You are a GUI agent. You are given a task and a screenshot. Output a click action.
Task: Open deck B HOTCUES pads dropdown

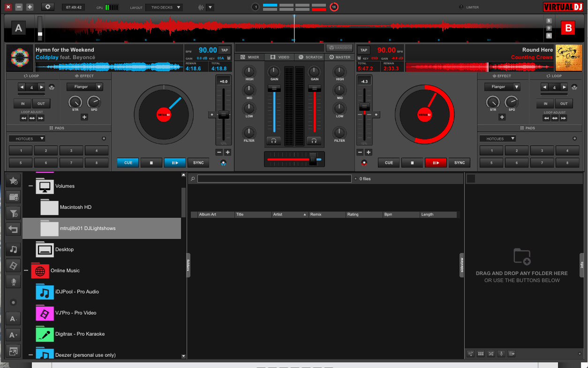tap(498, 138)
